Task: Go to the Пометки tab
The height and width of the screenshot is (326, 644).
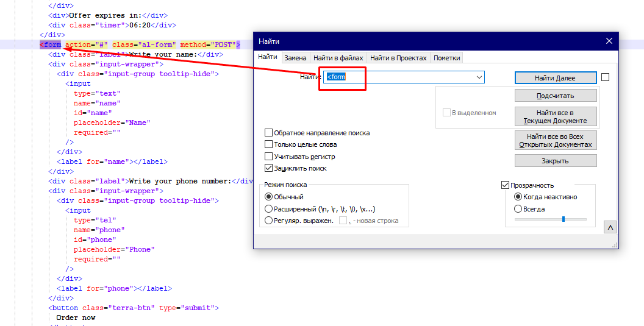Action: point(447,58)
